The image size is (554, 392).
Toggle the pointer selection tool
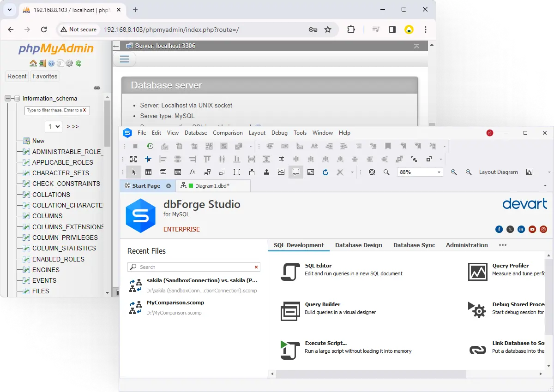tap(133, 172)
